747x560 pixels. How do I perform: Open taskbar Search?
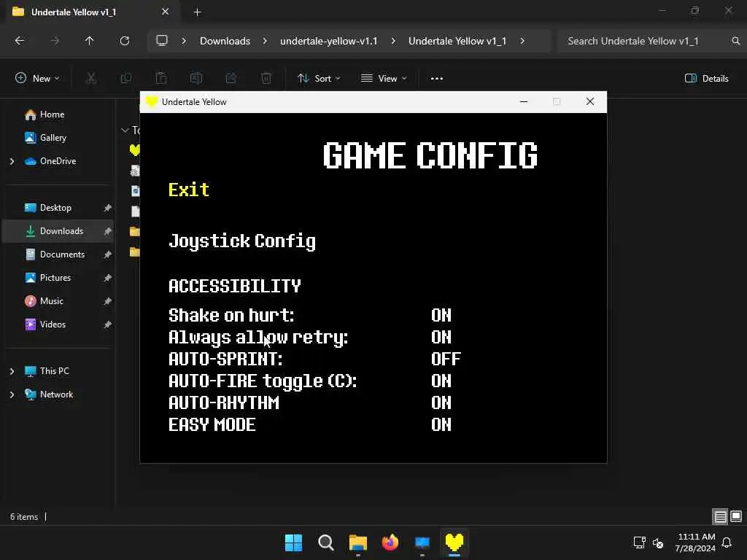pos(326,542)
